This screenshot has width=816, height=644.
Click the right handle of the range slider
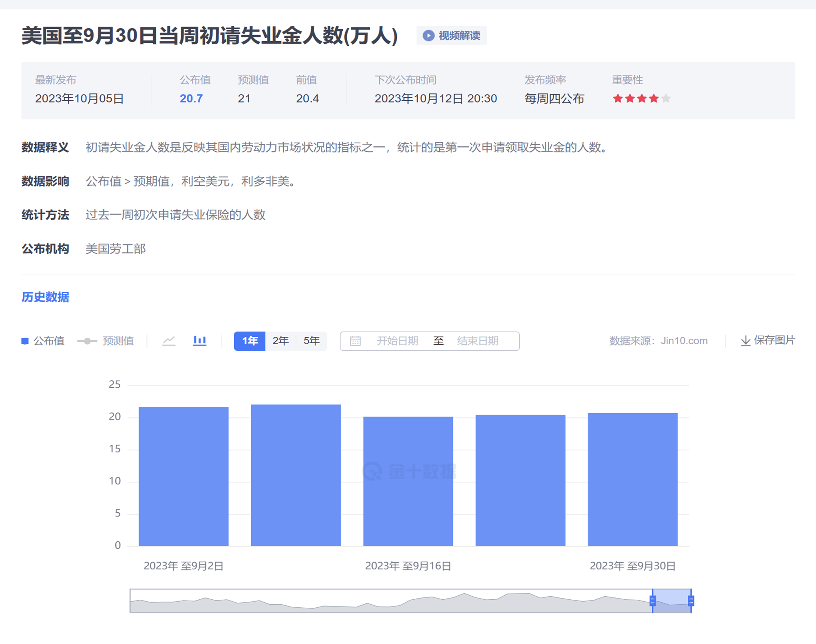[x=691, y=601]
